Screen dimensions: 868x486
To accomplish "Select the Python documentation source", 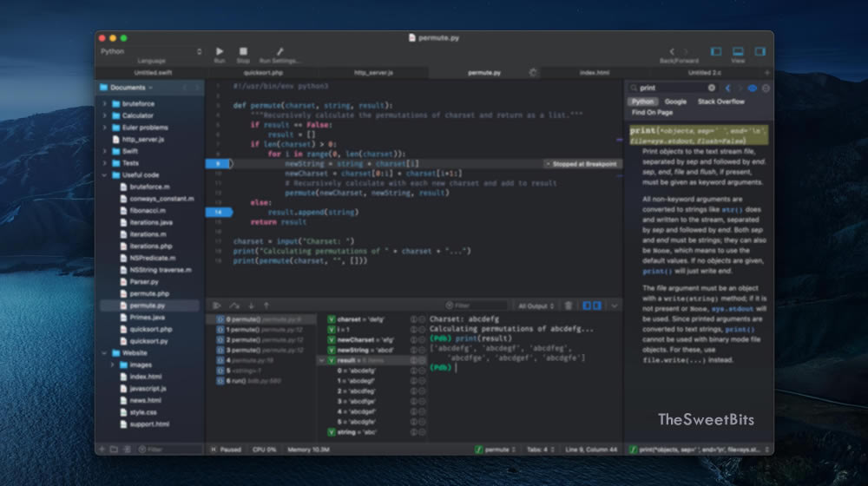I will coord(642,102).
